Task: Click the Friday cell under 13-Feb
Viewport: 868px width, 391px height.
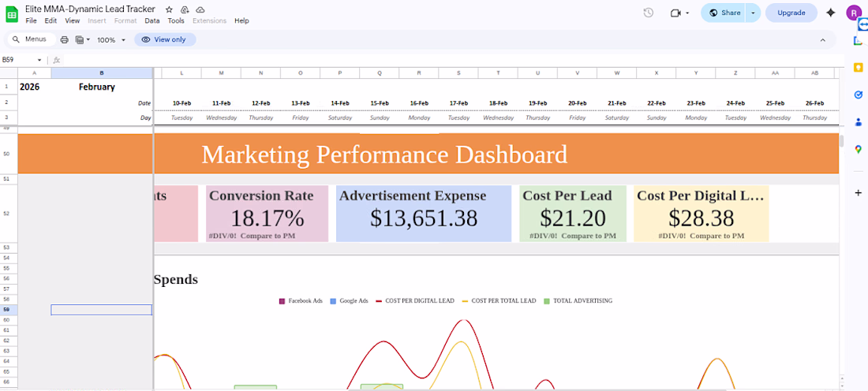Action: (x=301, y=117)
